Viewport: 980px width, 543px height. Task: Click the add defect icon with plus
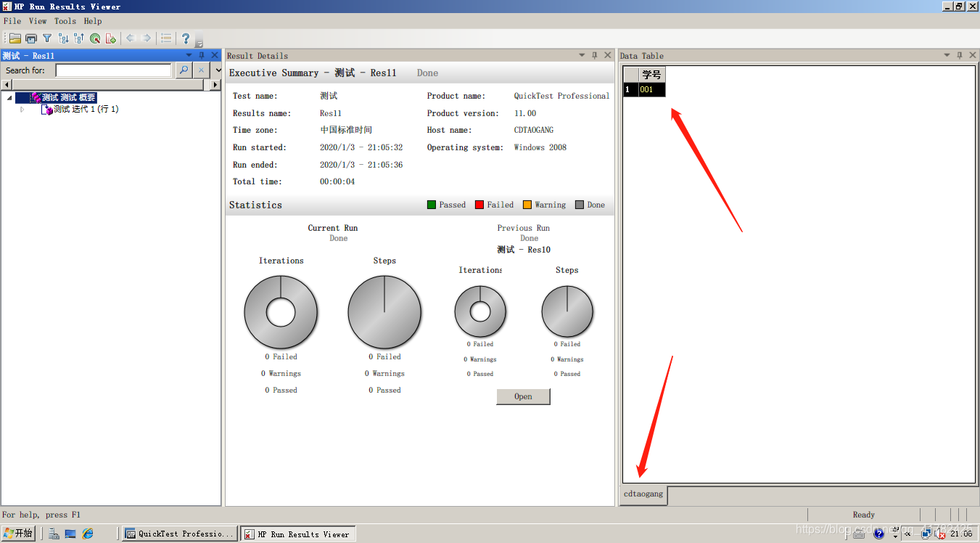click(x=111, y=38)
